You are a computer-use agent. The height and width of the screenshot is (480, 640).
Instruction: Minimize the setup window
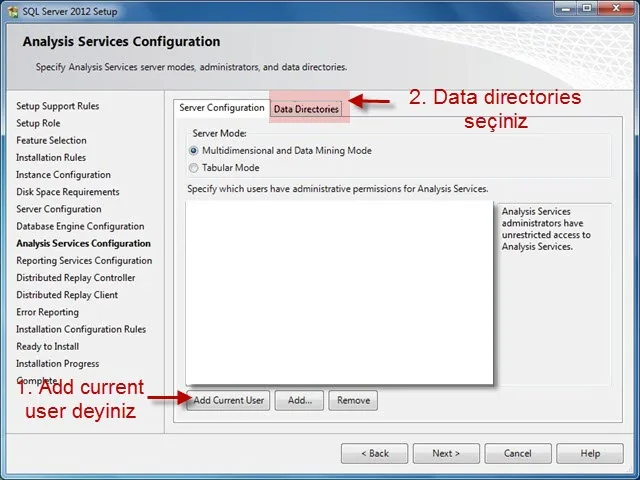pos(566,8)
